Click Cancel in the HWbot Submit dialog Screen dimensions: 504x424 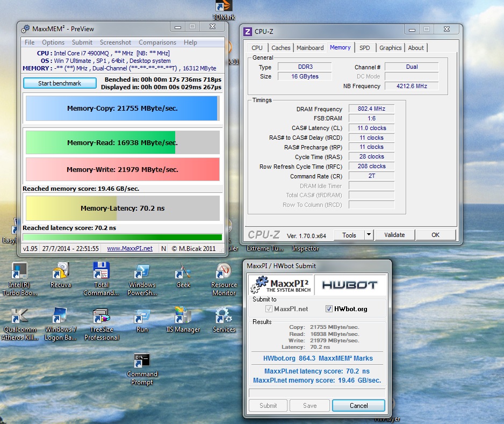(358, 406)
